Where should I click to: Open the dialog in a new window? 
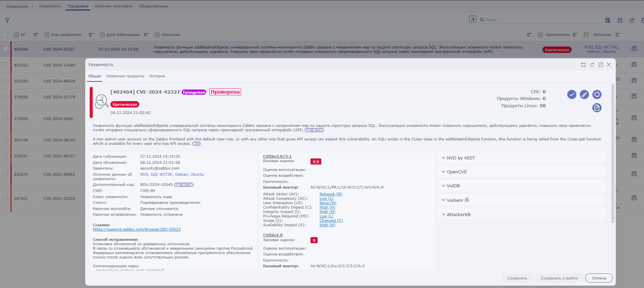tap(601, 65)
